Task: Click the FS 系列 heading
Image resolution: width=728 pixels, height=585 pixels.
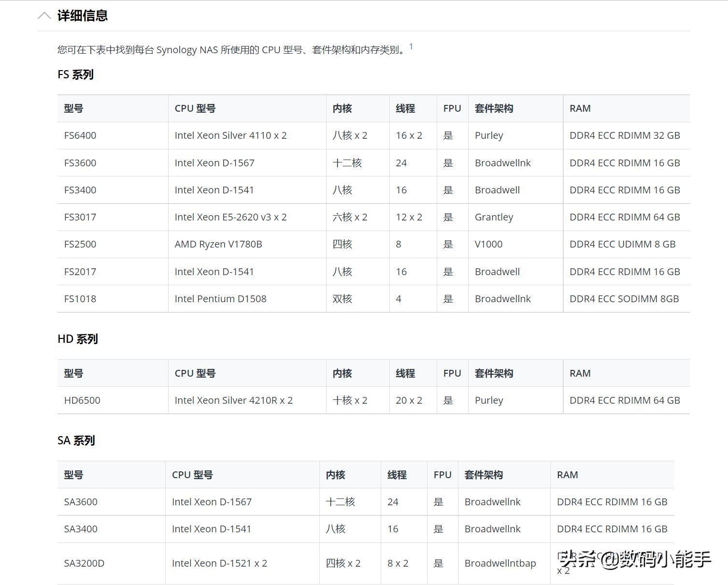Action: [75, 75]
